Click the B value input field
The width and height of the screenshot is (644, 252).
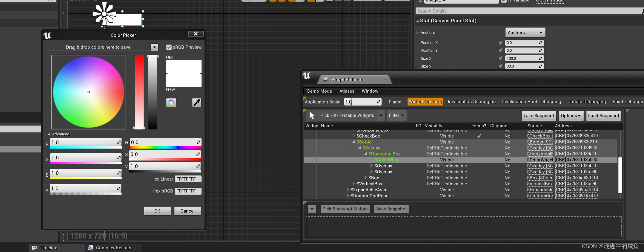pos(86,173)
